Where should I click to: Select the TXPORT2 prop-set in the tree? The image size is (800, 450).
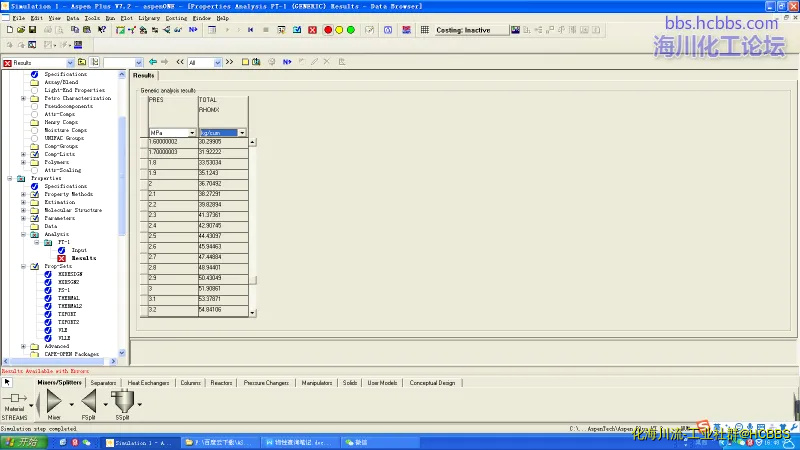tap(68, 322)
